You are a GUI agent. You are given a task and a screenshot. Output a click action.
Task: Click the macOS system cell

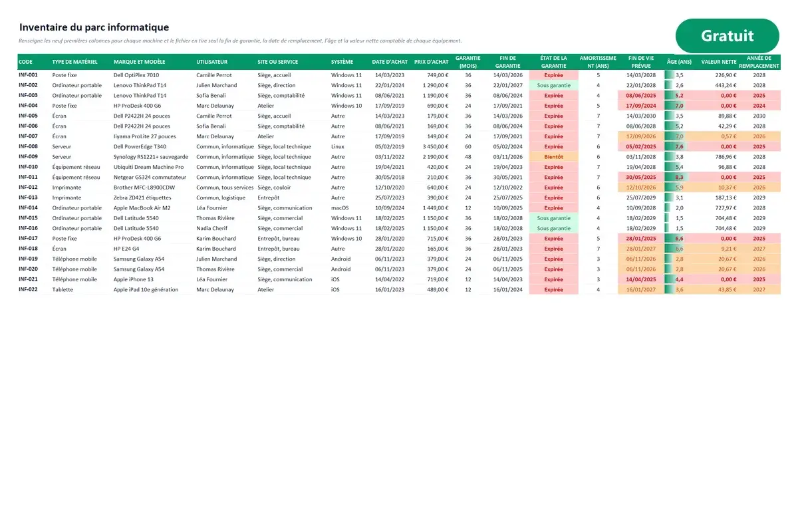point(340,207)
